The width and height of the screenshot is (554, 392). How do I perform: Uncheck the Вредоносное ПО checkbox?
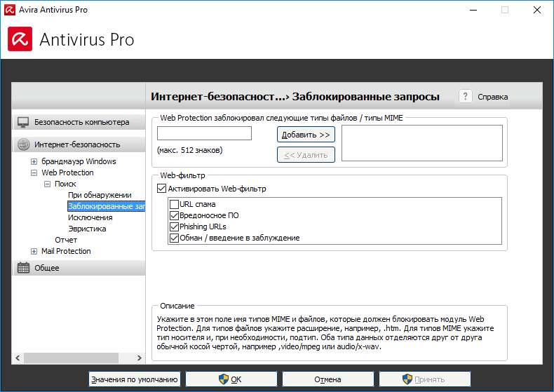[174, 215]
